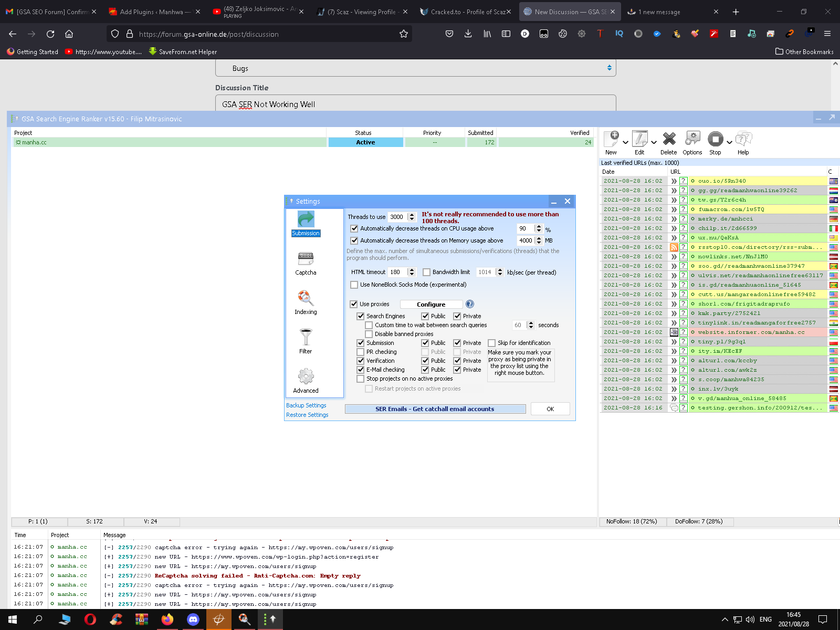This screenshot has width=840, height=630.
Task: Select the Captcha settings section icon
Action: [306, 258]
